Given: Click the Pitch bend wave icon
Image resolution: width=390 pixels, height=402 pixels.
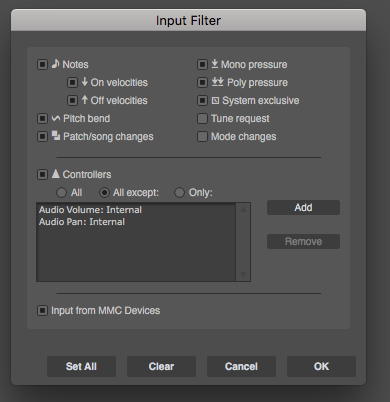Looking at the screenshot, I should pos(56,118).
